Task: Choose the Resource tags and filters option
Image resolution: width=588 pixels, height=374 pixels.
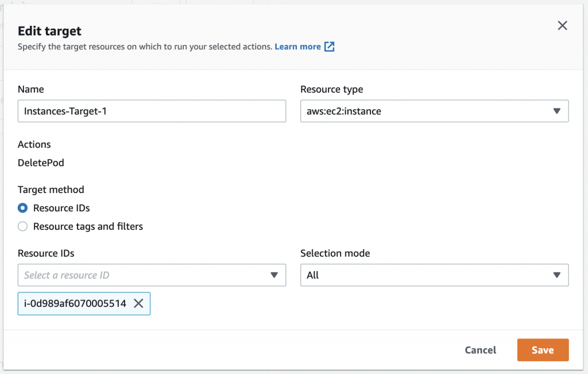Action: coord(23,226)
